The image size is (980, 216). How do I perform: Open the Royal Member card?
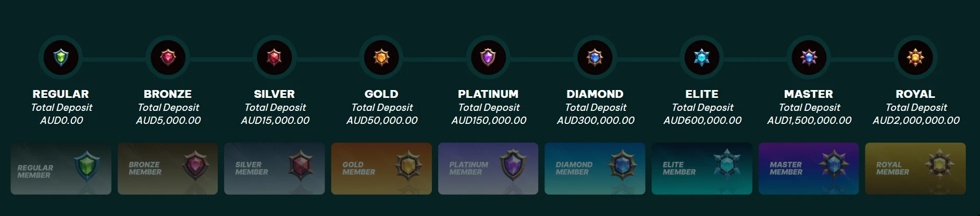(915, 169)
